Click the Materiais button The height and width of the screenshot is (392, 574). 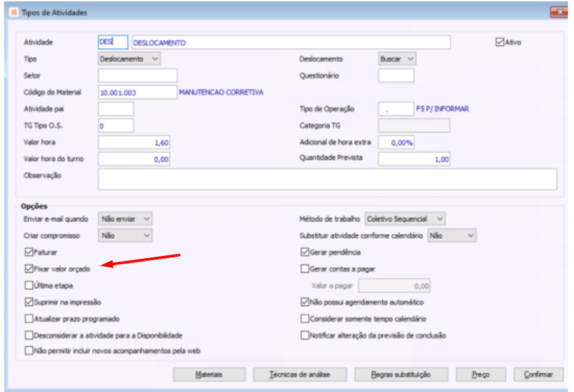[209, 375]
